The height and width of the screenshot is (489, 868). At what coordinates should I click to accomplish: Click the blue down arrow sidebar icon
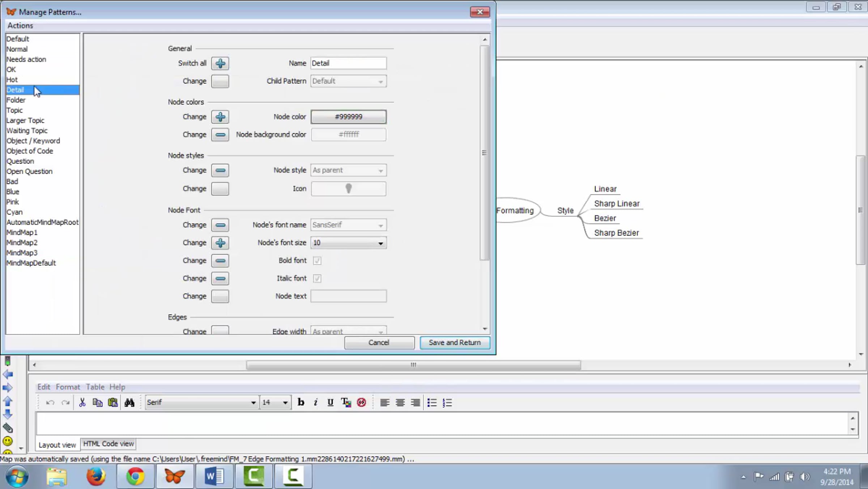pyautogui.click(x=8, y=414)
